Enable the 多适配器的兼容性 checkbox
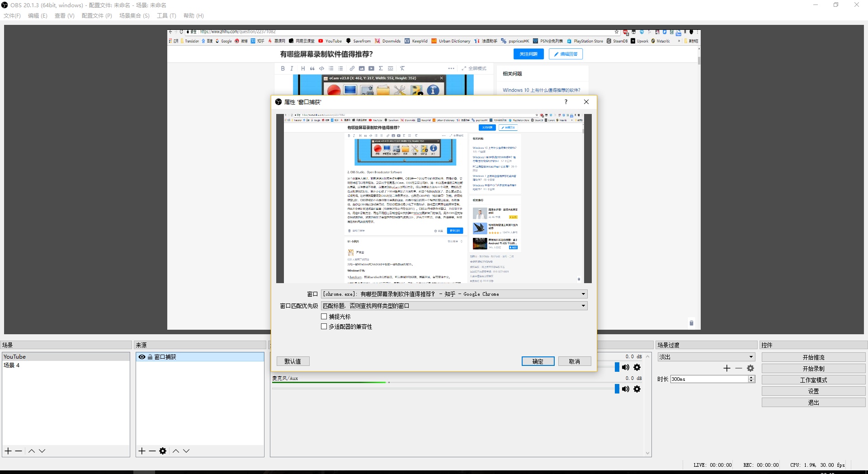Image resolution: width=868 pixels, height=474 pixels. click(x=324, y=327)
